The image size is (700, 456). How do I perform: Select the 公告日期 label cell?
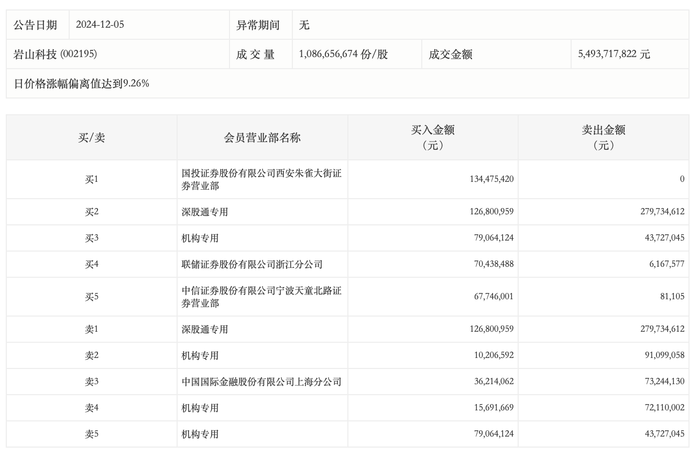point(38,25)
